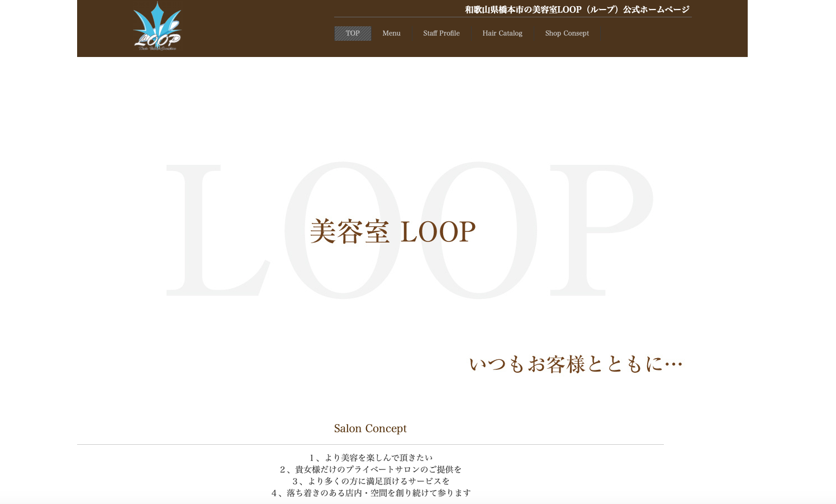Open the Menu page from navigation
The width and height of the screenshot is (836, 504).
click(x=391, y=34)
